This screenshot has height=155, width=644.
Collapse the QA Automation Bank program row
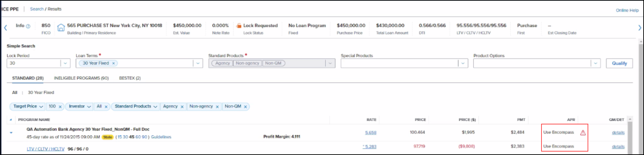(x=11, y=133)
